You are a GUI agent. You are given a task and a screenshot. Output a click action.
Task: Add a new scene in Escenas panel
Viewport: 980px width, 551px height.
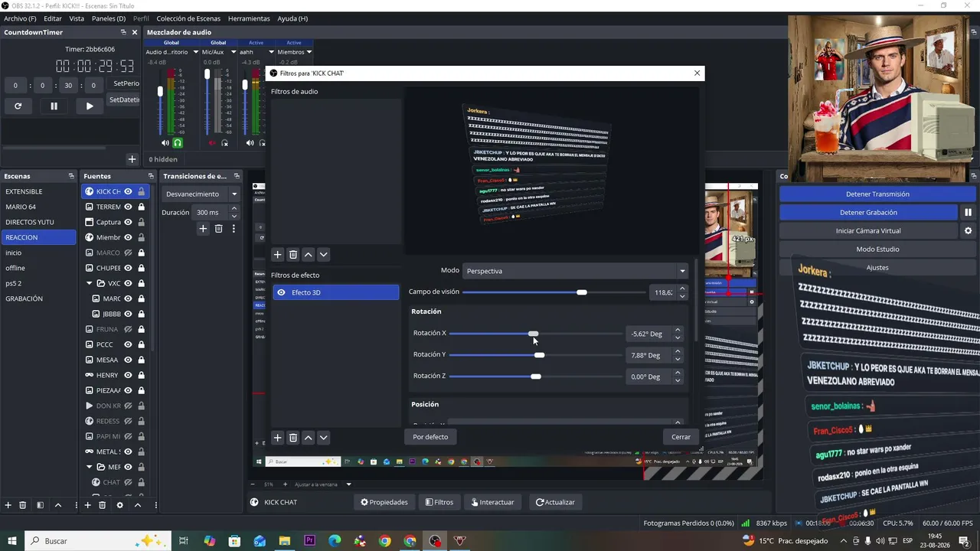coord(8,505)
